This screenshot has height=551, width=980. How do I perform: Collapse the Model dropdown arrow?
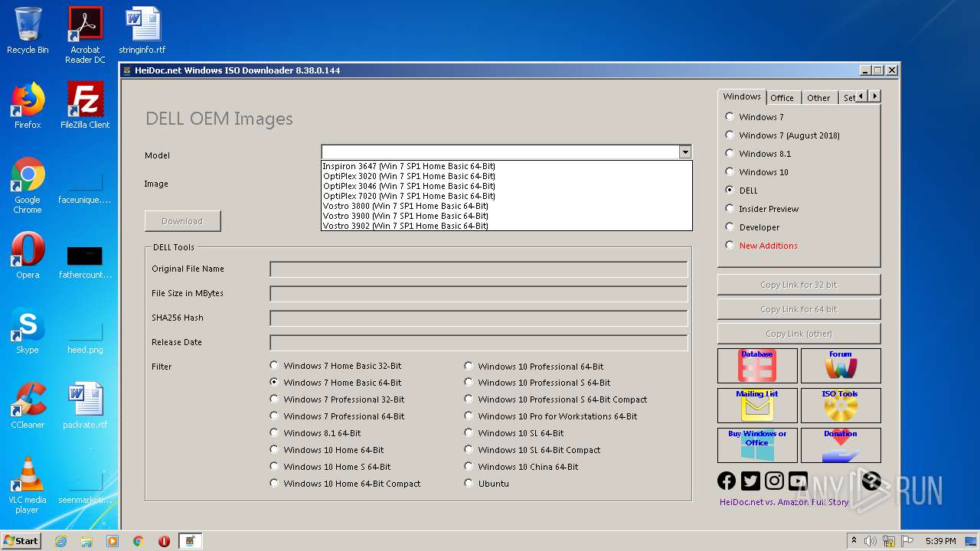(685, 152)
